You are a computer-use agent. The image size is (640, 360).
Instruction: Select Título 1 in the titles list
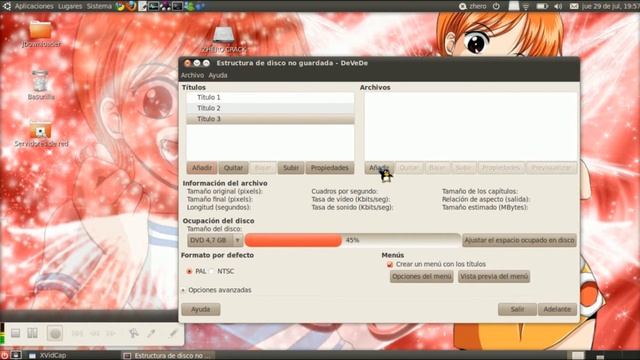(270, 98)
